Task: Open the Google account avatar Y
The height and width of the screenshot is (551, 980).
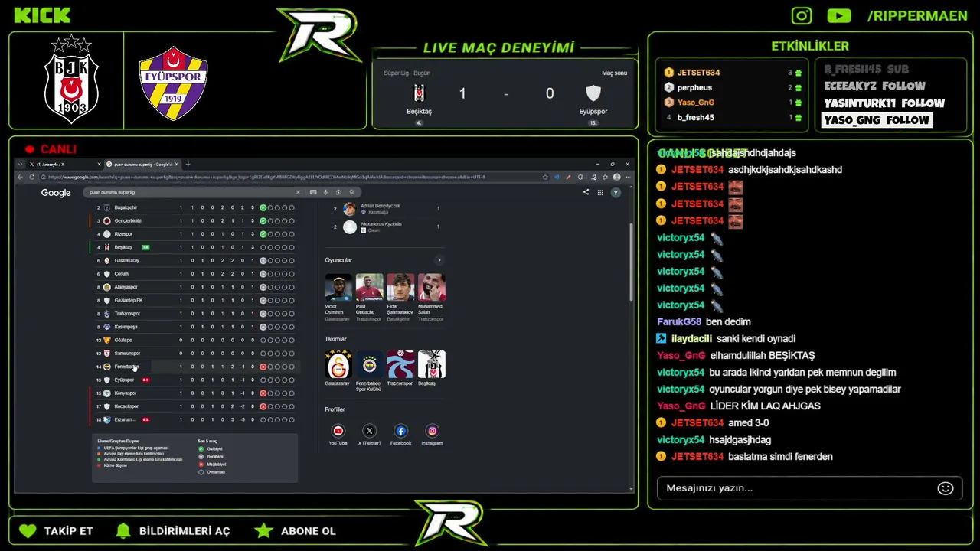Action: 616,193
